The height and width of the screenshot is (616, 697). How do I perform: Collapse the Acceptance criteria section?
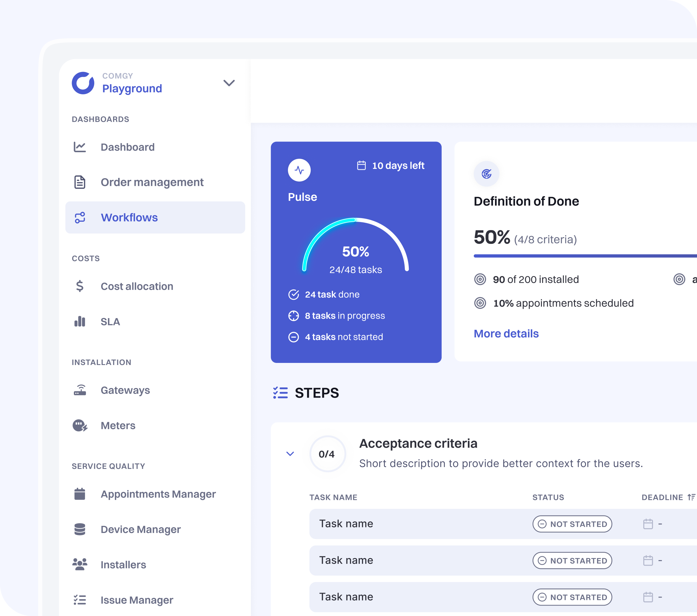290,454
